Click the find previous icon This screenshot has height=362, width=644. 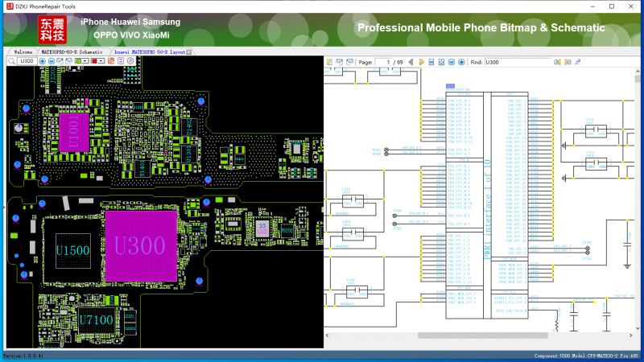tap(557, 63)
